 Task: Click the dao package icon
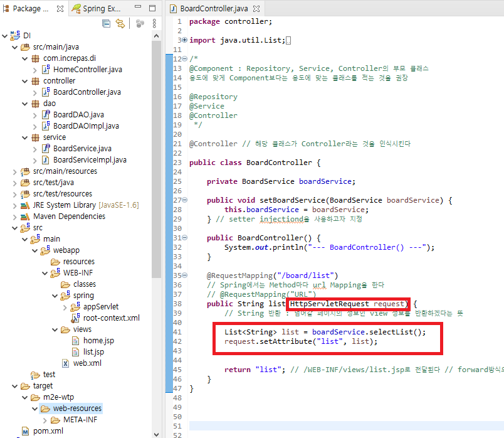coord(35,104)
